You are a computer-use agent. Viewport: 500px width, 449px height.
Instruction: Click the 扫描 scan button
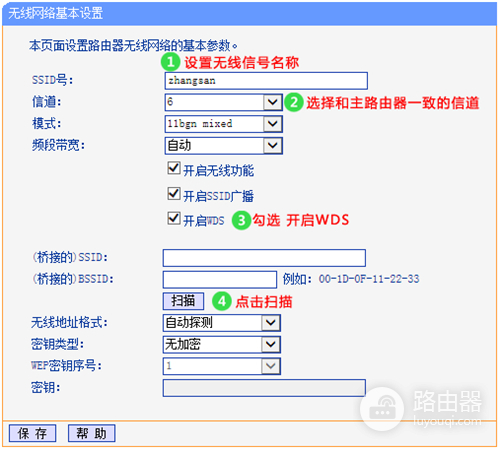click(183, 301)
